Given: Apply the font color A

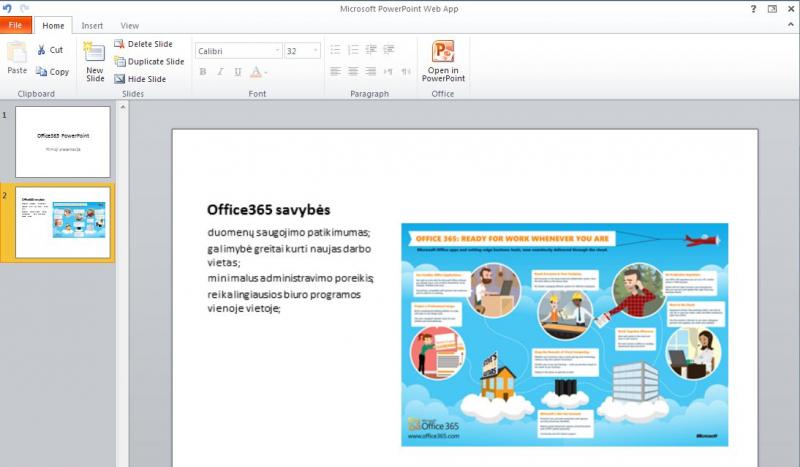Looking at the screenshot, I should click(x=256, y=72).
